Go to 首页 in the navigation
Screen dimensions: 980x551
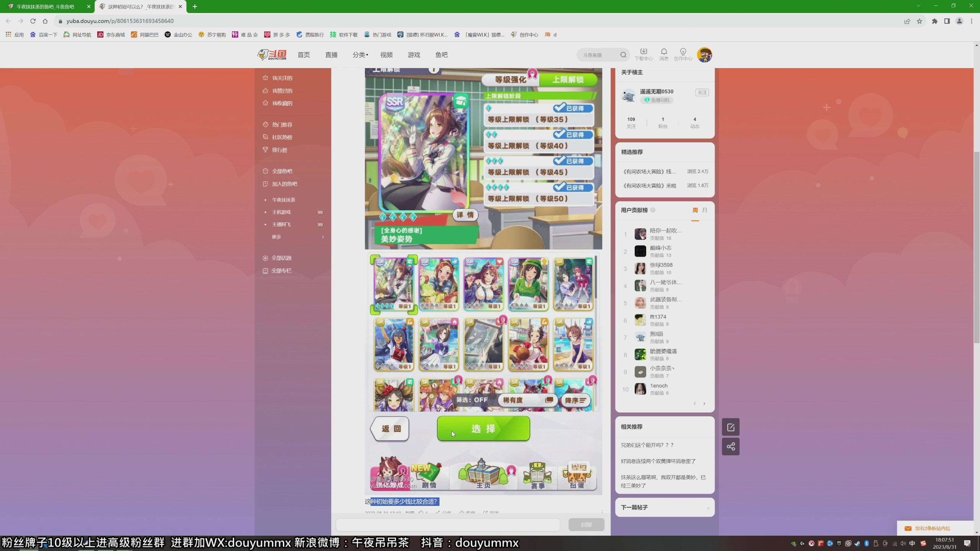[x=304, y=55]
